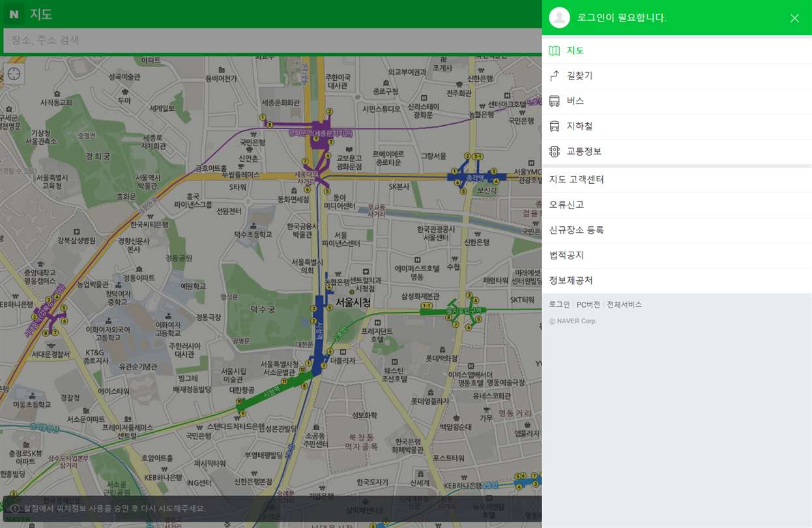812x528 pixels.
Task: Click the current location crosshair button
Action: 14,74
